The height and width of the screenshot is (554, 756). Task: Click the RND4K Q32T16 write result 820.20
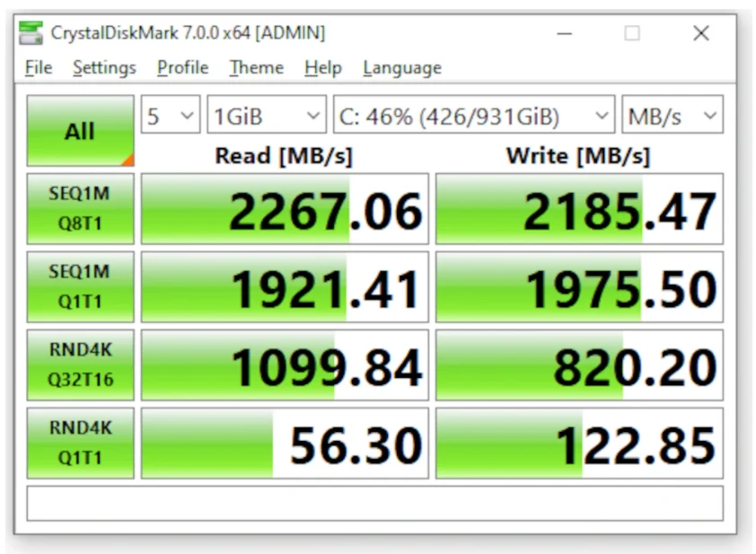pyautogui.click(x=579, y=365)
